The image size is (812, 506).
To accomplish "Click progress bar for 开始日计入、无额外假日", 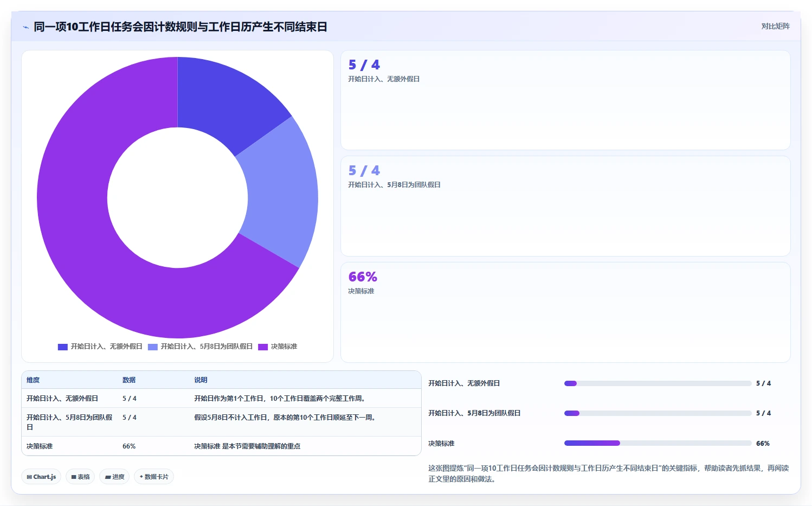I will [x=658, y=383].
